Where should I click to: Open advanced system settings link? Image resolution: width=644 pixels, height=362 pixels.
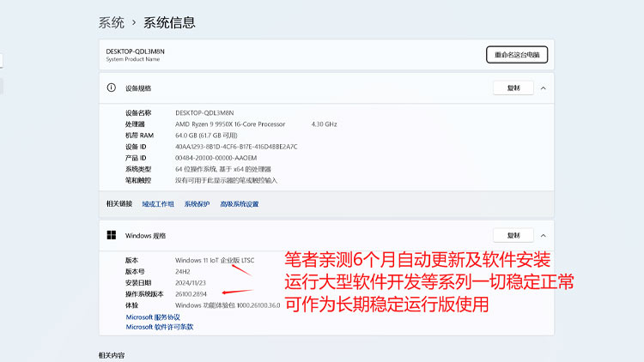coord(240,204)
